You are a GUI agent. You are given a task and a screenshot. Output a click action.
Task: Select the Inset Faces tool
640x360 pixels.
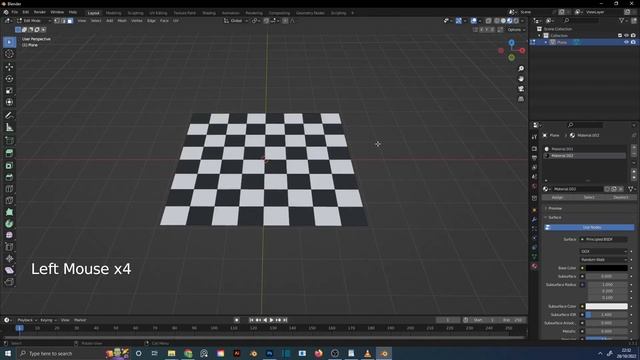[x=9, y=166]
